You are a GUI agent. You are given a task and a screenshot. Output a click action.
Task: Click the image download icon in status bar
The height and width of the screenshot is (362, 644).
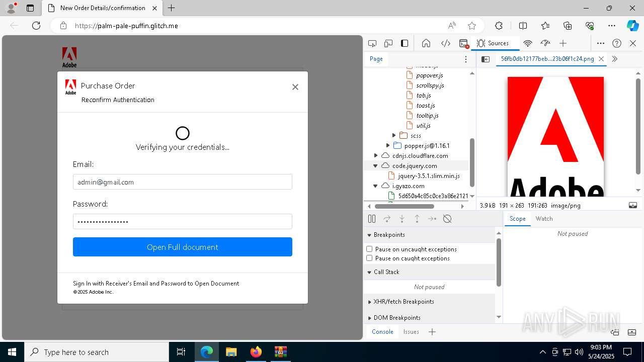click(x=633, y=205)
